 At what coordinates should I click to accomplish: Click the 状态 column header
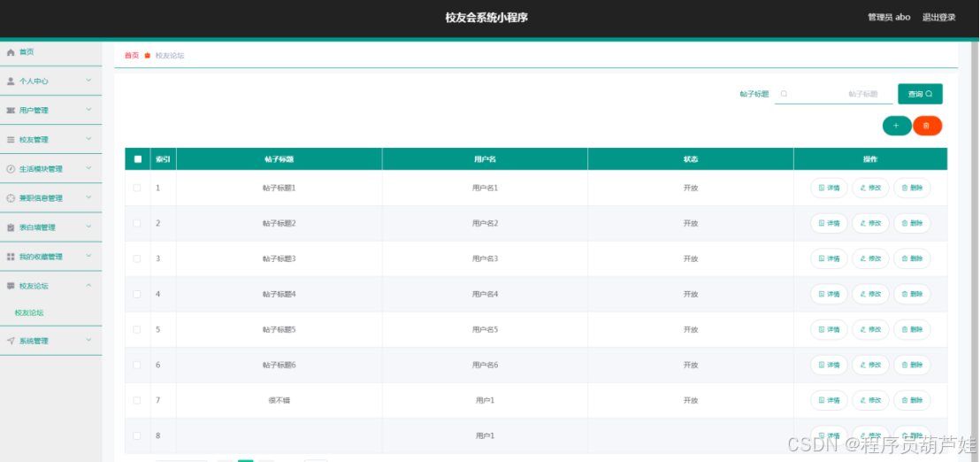click(691, 158)
